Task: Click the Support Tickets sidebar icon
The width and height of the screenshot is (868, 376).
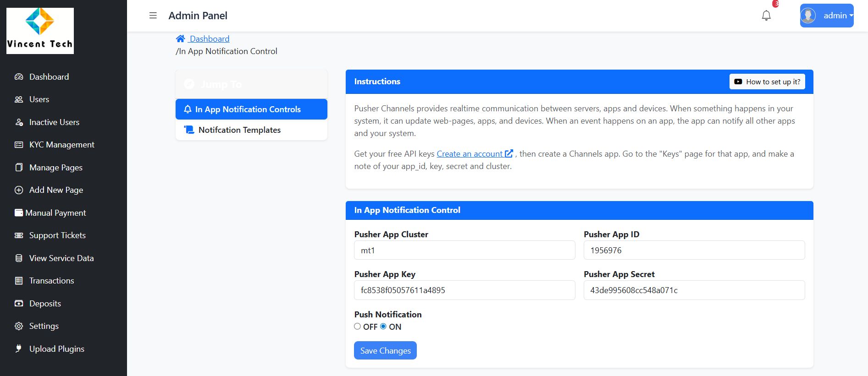Action: 19,235
